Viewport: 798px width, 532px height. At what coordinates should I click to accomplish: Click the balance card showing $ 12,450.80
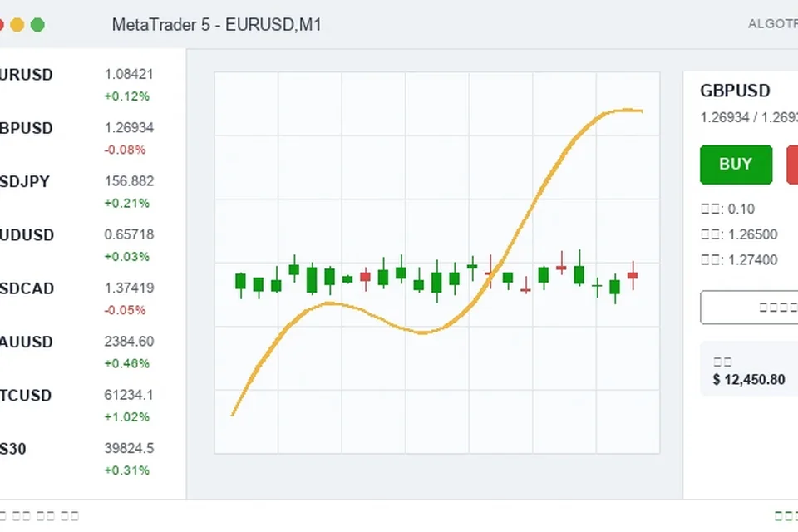[749, 369]
